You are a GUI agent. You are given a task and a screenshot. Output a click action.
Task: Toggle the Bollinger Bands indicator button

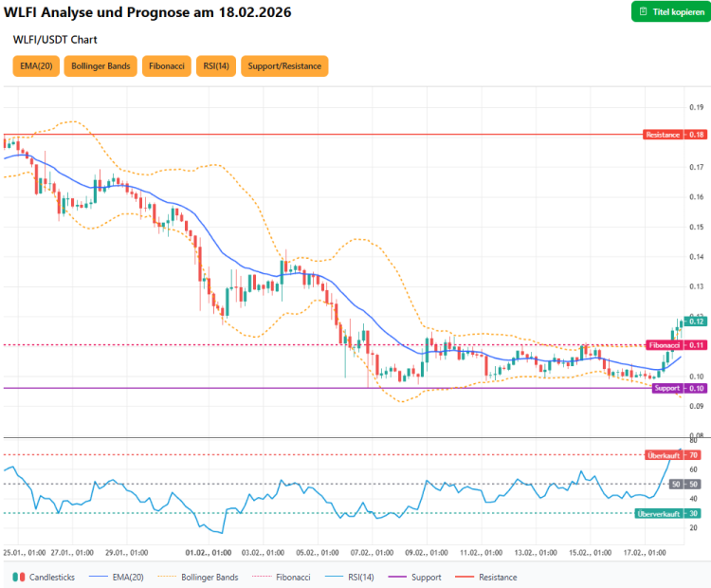(100, 66)
